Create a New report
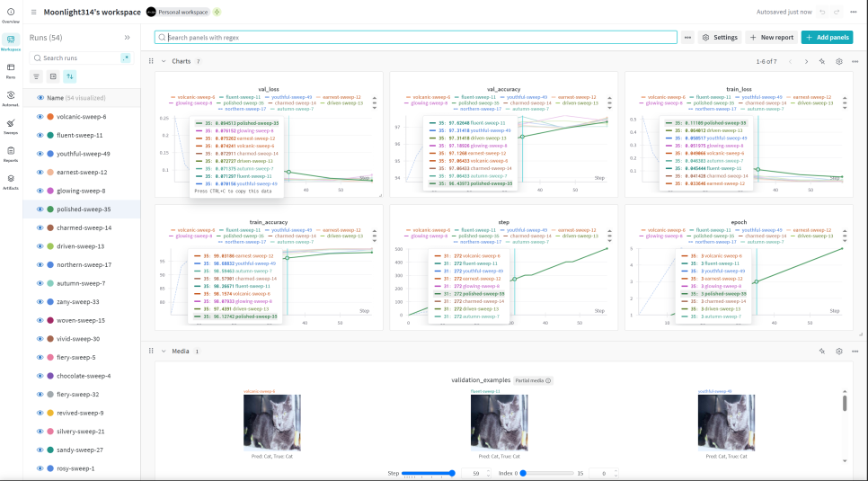Image resolution: width=868 pixels, height=481 pixels. pos(772,37)
